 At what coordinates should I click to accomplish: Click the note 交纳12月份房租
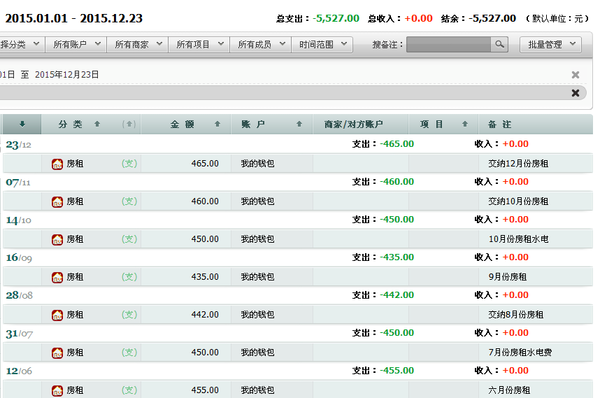pos(518,164)
